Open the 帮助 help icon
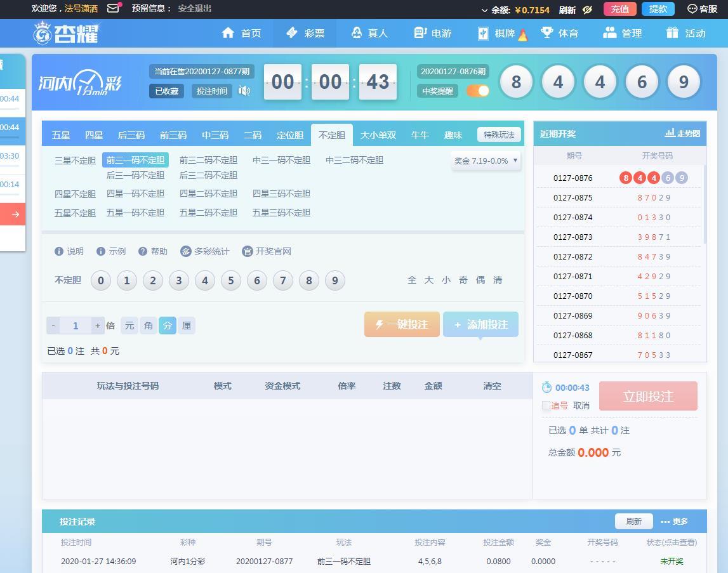Viewport: 728px width, 573px height. 143,251
